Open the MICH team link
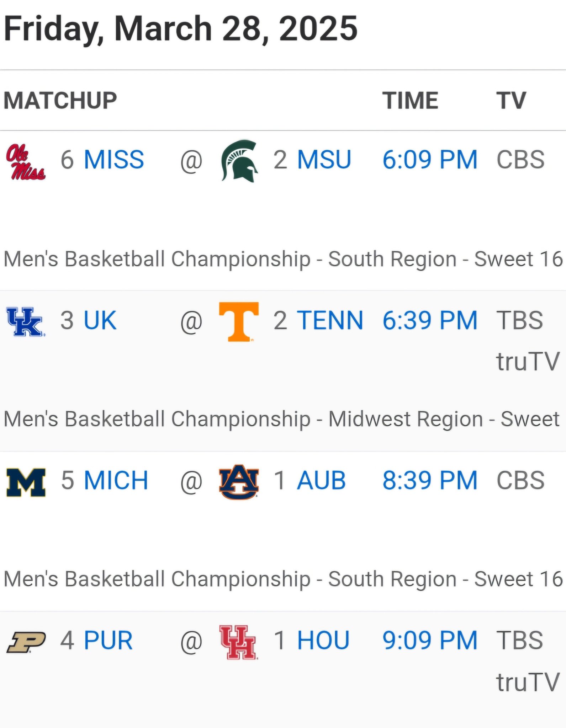The width and height of the screenshot is (566, 728). coord(116,481)
